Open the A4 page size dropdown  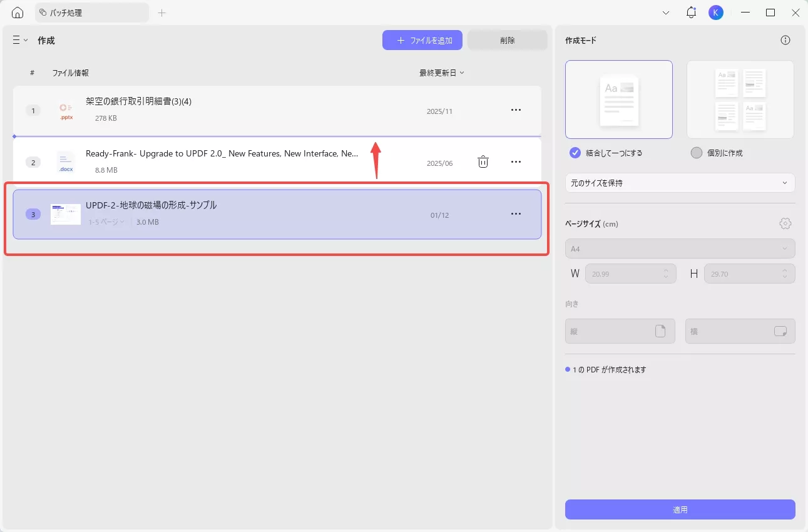pos(680,248)
